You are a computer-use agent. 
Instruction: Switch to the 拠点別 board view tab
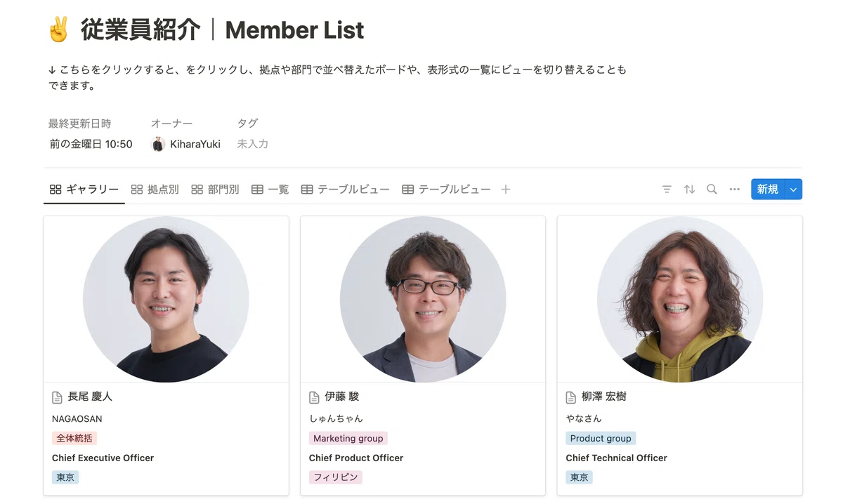coord(155,190)
